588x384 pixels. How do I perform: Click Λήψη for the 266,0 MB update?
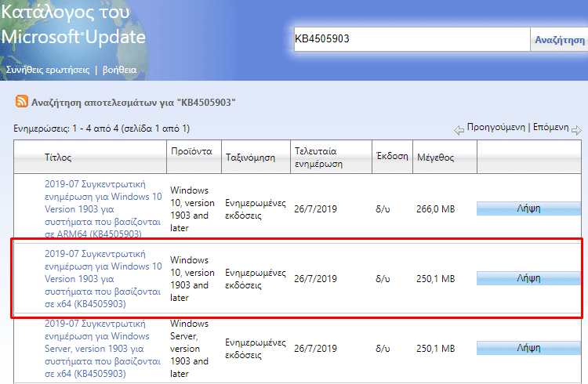tap(528, 208)
